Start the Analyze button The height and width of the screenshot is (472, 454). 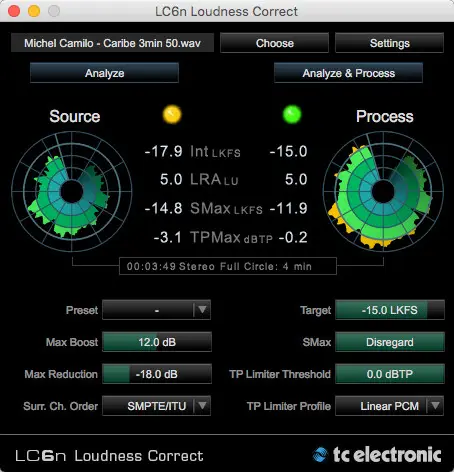click(104, 73)
